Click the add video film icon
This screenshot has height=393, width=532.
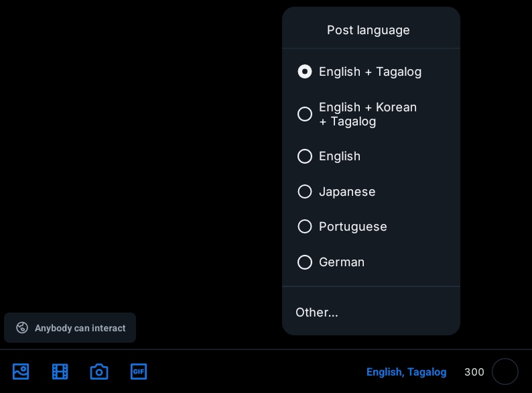coord(60,372)
